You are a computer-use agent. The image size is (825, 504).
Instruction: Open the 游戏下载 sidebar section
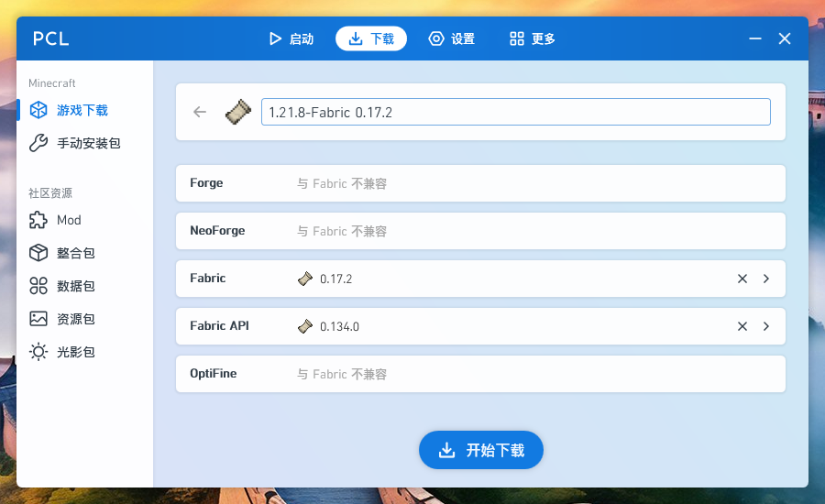82,110
